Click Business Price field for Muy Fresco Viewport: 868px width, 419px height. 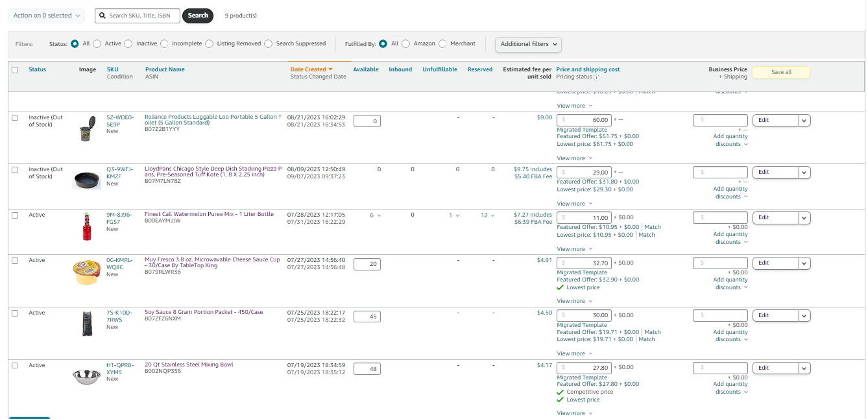[x=720, y=263]
